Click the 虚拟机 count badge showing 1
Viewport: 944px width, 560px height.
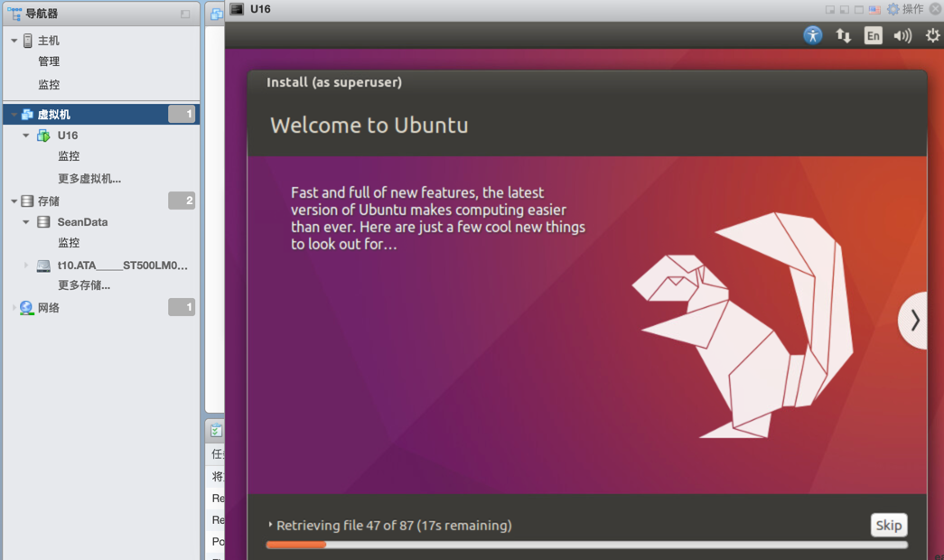[182, 115]
